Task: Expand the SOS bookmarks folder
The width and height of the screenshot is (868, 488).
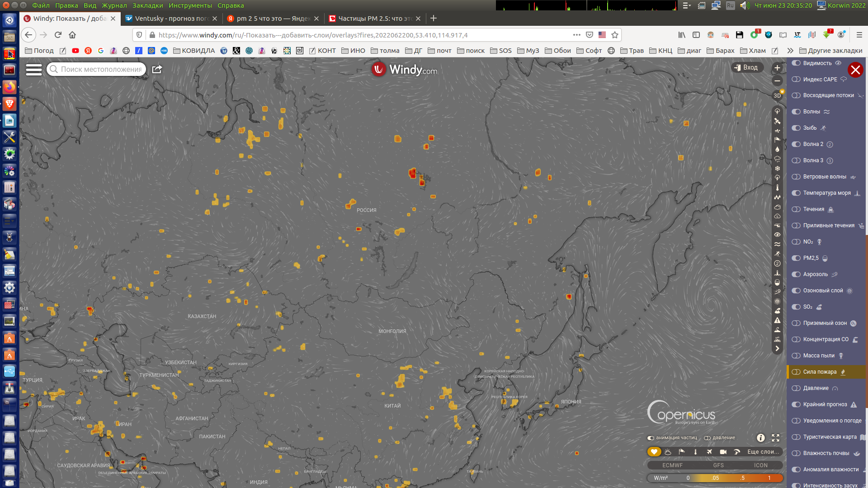Action: [501, 51]
